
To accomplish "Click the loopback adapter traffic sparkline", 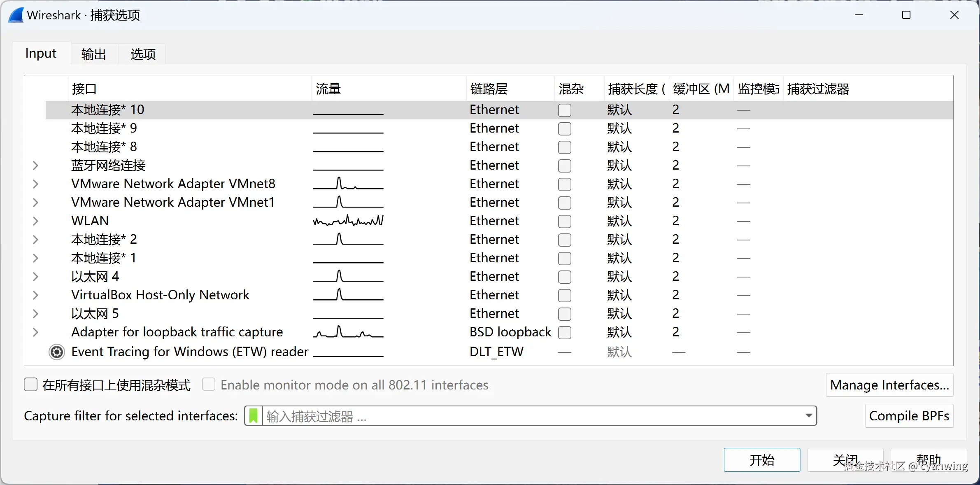I will pyautogui.click(x=348, y=332).
